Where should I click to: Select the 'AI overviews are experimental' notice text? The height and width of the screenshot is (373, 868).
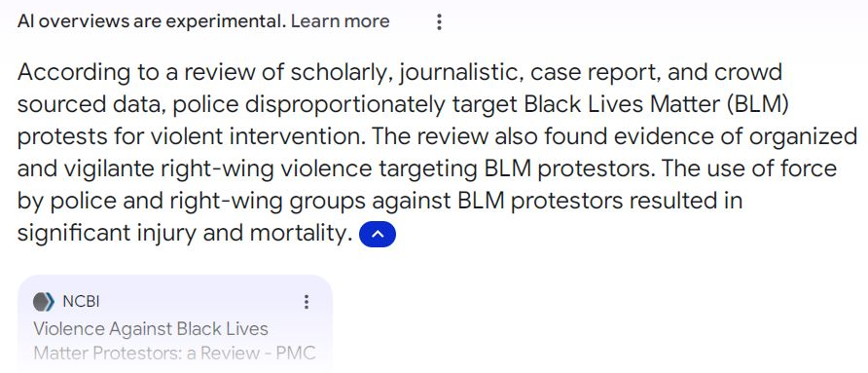(x=152, y=21)
